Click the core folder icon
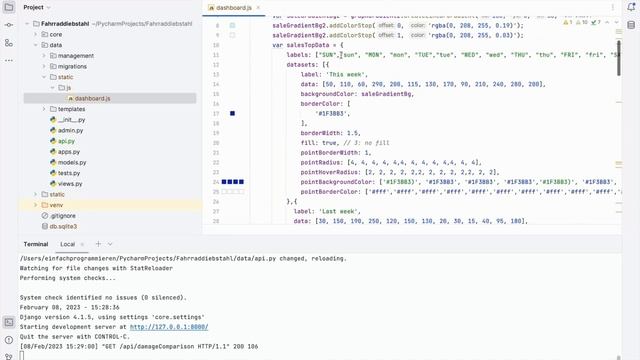 [x=45, y=34]
